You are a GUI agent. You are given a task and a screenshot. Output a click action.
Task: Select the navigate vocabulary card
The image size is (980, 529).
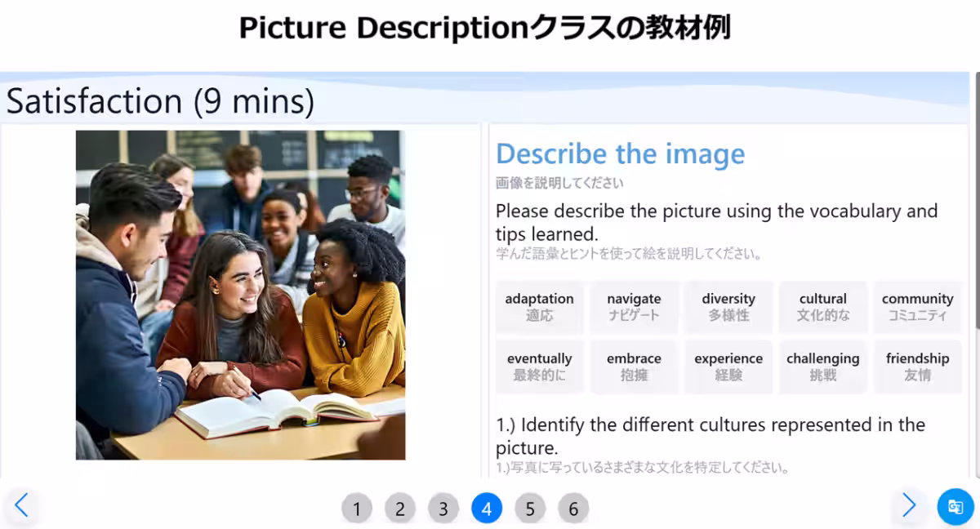point(634,307)
